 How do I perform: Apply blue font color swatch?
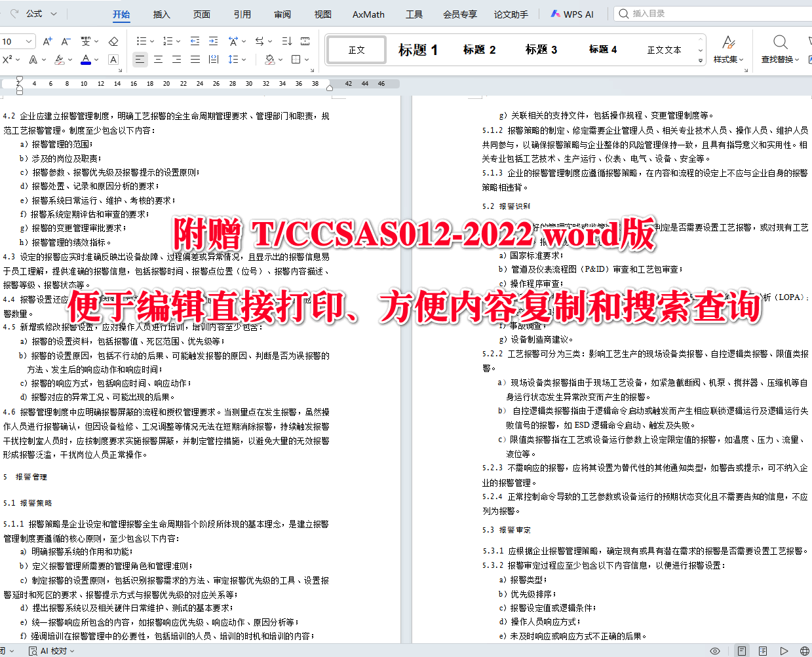[86, 60]
